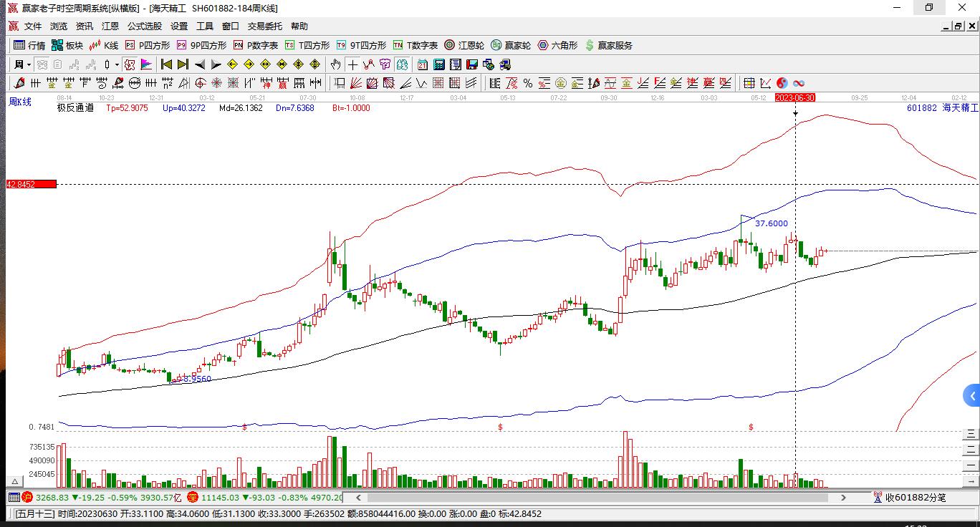Click the yellow grid table icon
This screenshot has width=980, height=527.
coord(749,83)
